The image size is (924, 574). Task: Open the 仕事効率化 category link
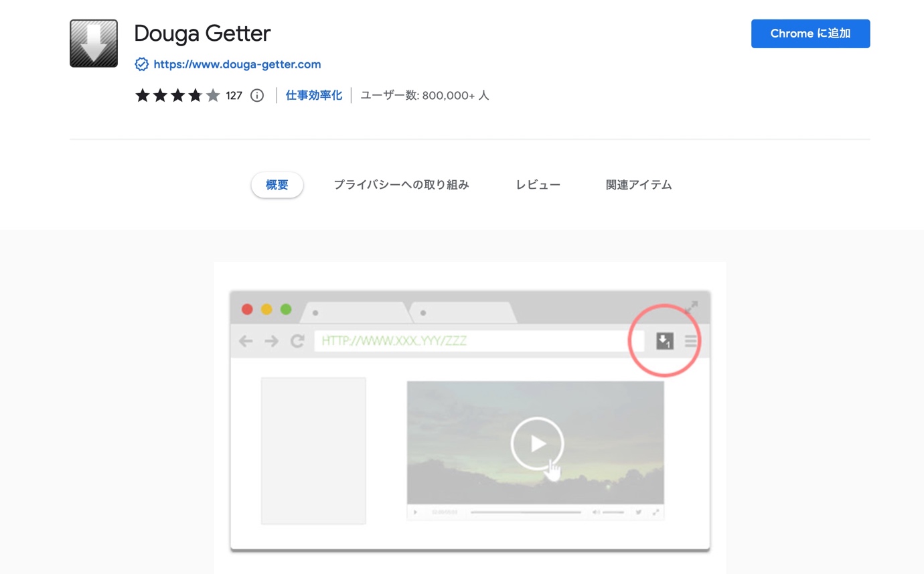click(x=314, y=96)
